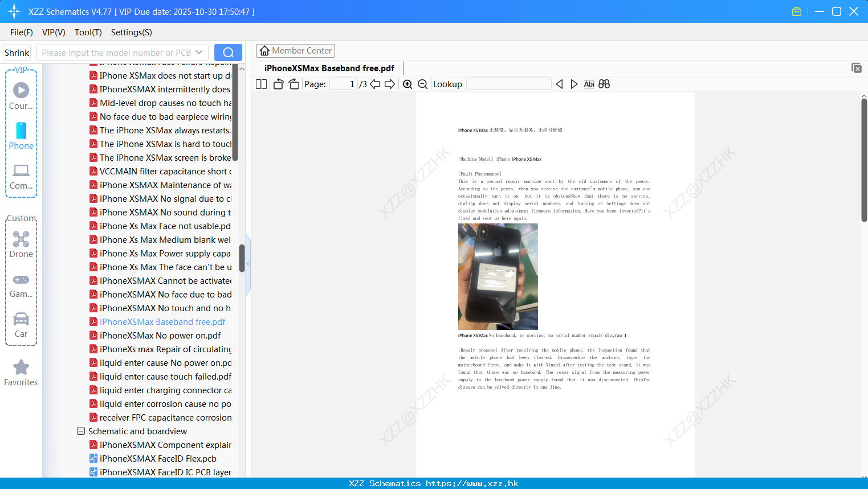Open Favorites star in sidebar
Image resolution: width=868 pixels, height=489 pixels.
point(21,373)
